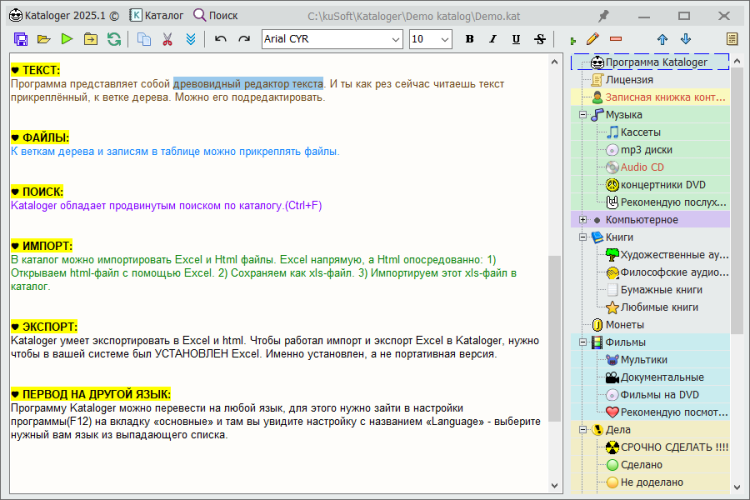Screen dimensions: 750x500
Task: Click the red scissors Cut icon
Action: [167, 39]
